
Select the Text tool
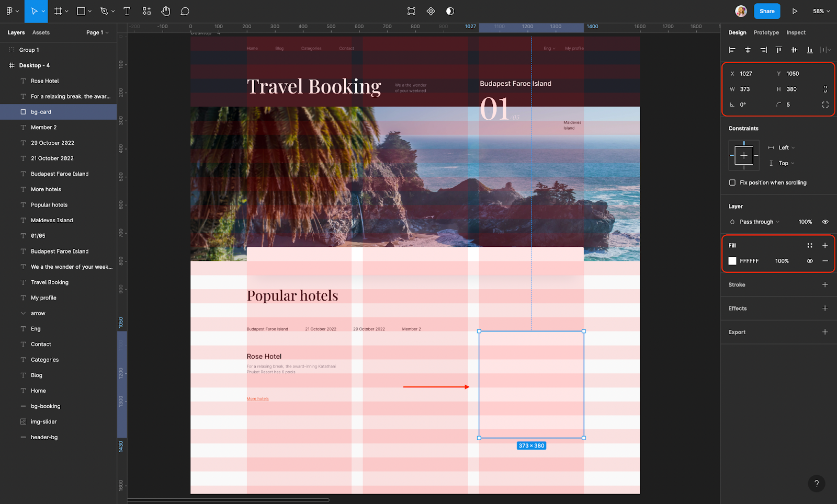tap(127, 11)
